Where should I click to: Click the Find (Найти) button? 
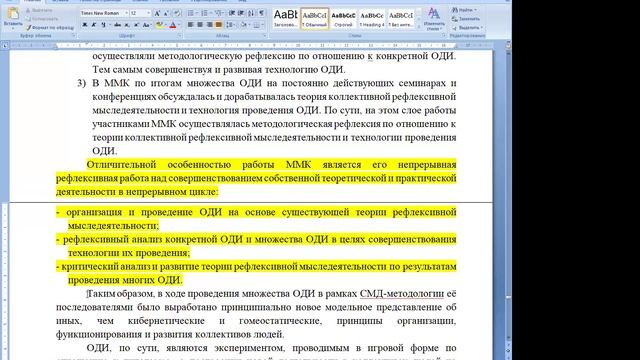[464, 9]
